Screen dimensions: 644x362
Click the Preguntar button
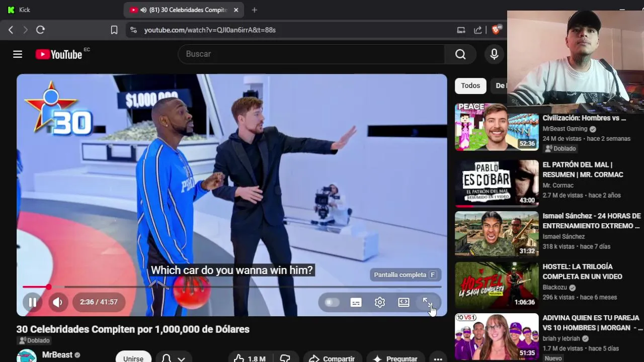(395, 358)
